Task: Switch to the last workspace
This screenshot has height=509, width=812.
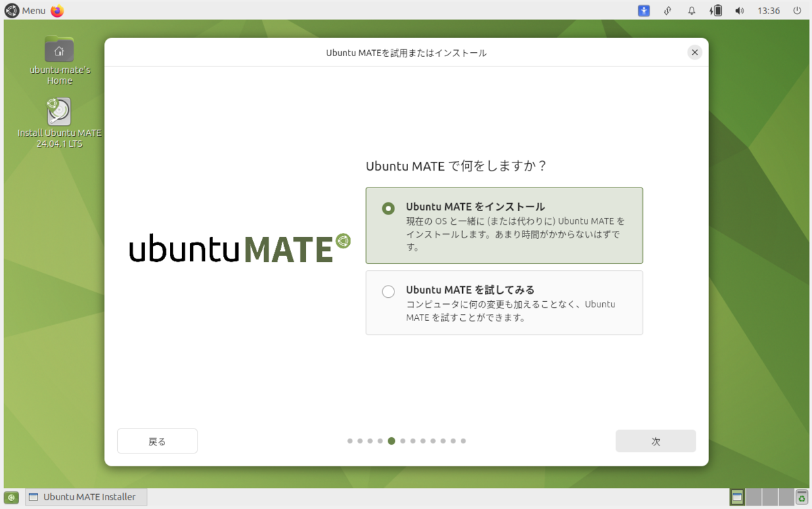Action: [786, 497]
